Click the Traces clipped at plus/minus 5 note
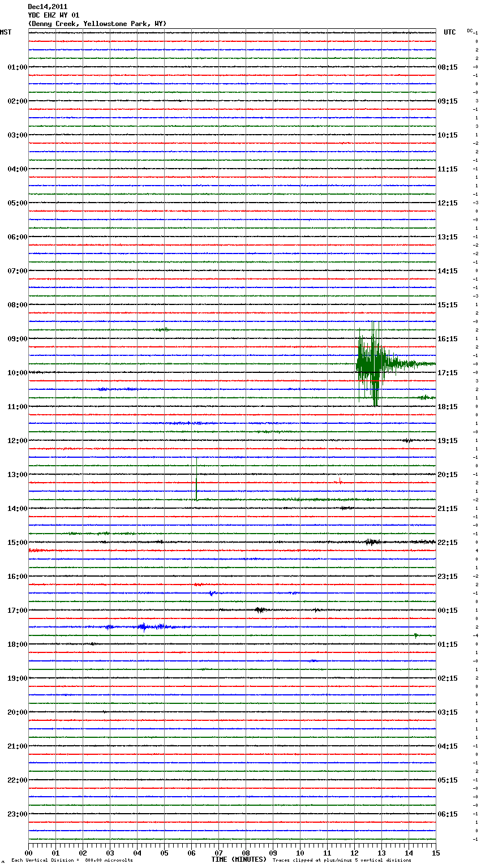 point(342,861)
